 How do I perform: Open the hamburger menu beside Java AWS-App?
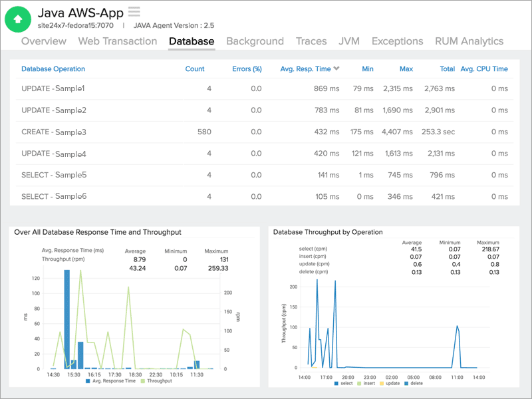(x=134, y=11)
